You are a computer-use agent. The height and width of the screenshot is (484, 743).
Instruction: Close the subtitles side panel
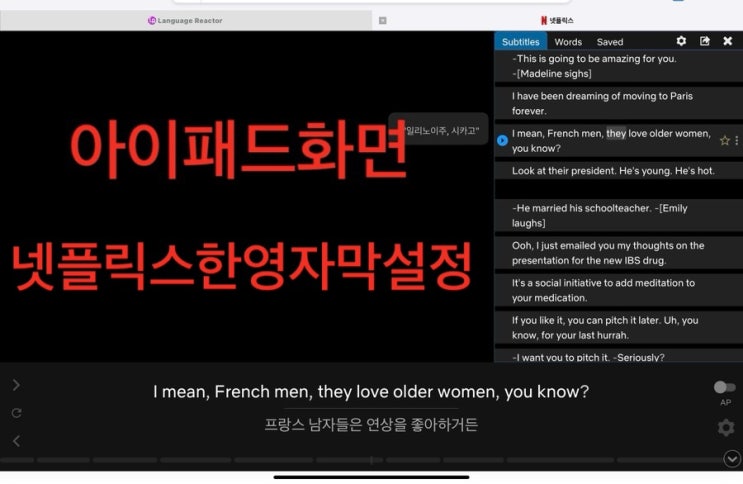[728, 41]
